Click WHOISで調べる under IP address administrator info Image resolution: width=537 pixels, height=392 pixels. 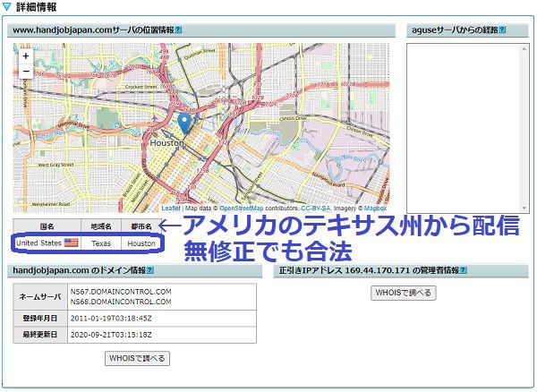click(x=403, y=293)
